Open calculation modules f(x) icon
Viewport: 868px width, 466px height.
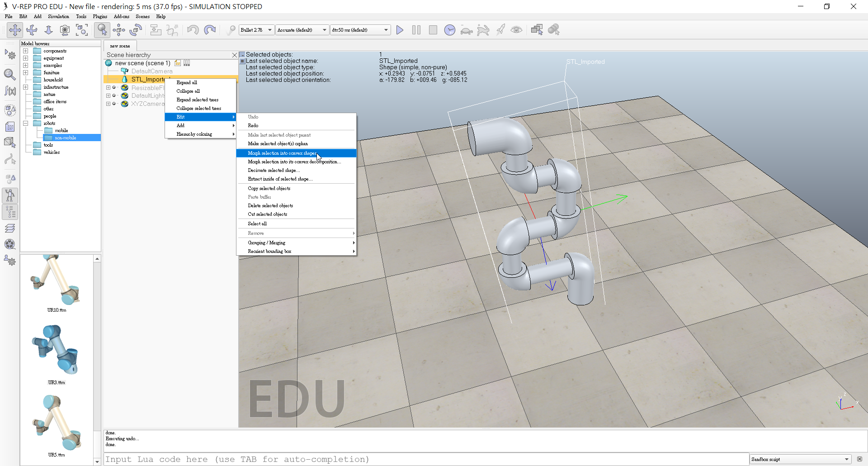(x=10, y=91)
